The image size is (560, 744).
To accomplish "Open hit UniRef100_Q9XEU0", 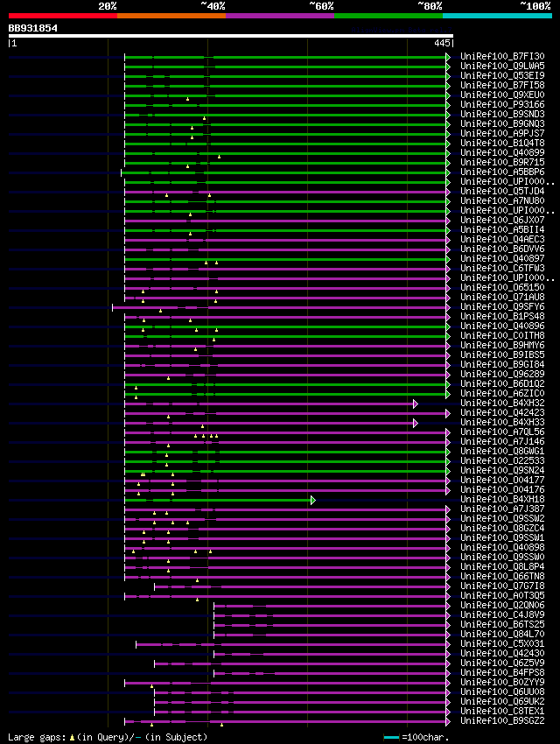I will coord(502,95).
